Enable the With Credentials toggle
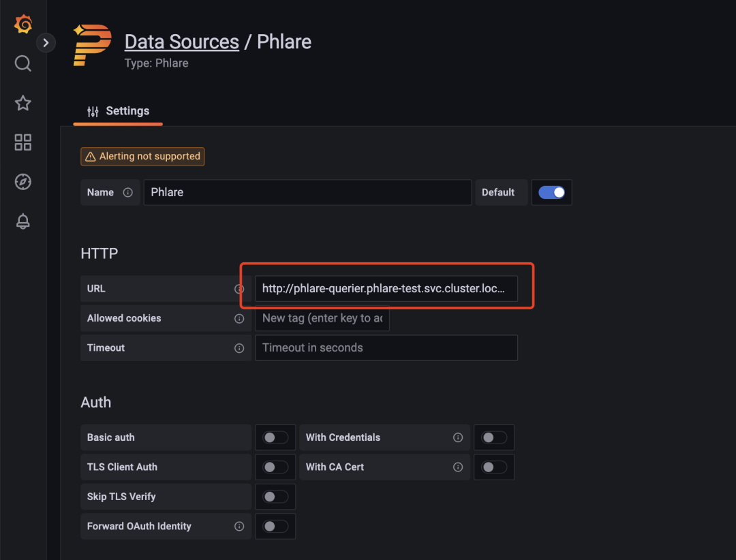736x560 pixels. (x=493, y=437)
